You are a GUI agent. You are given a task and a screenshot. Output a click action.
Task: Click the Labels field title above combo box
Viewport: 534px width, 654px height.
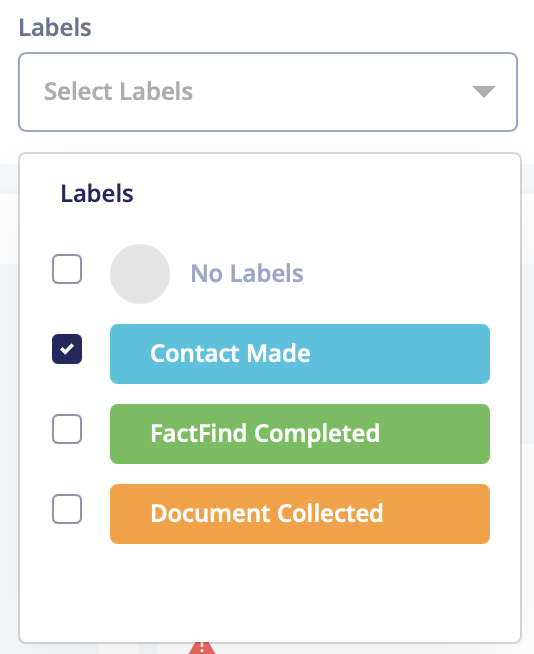(x=55, y=28)
